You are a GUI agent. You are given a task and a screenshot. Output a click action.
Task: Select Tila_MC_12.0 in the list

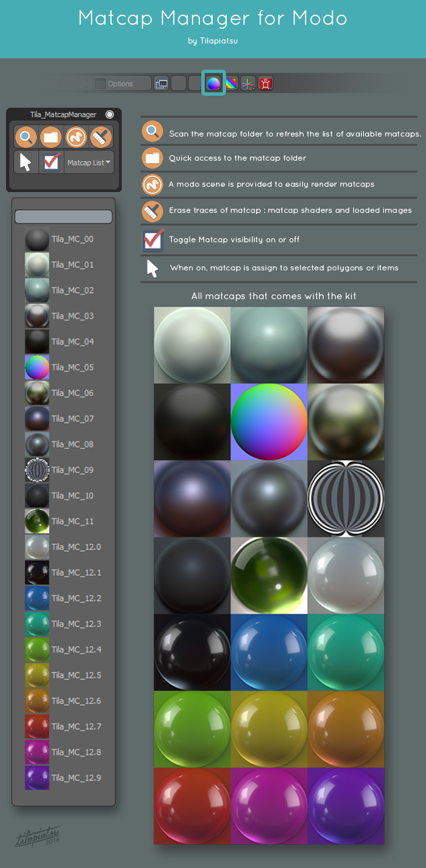click(64, 547)
